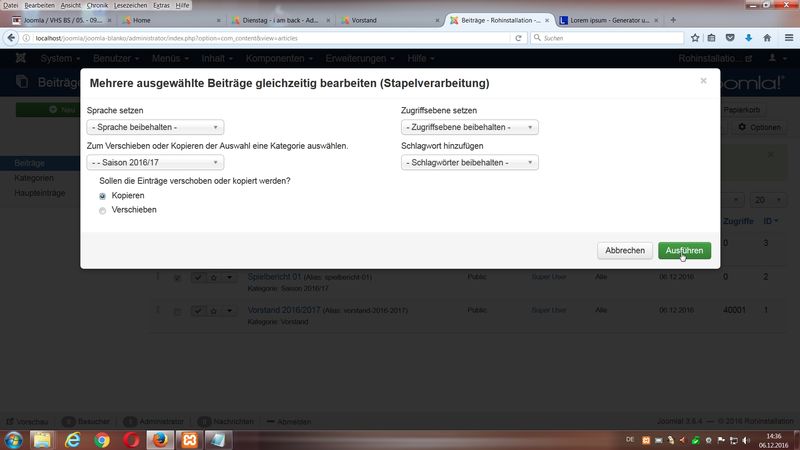
Task: Open Internet Explorer from the taskbar
Action: point(72,440)
